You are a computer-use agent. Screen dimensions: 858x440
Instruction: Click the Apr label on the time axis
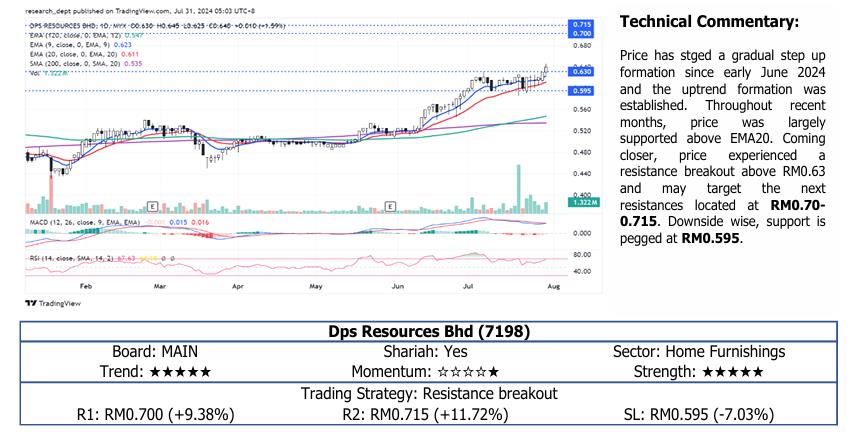238,286
